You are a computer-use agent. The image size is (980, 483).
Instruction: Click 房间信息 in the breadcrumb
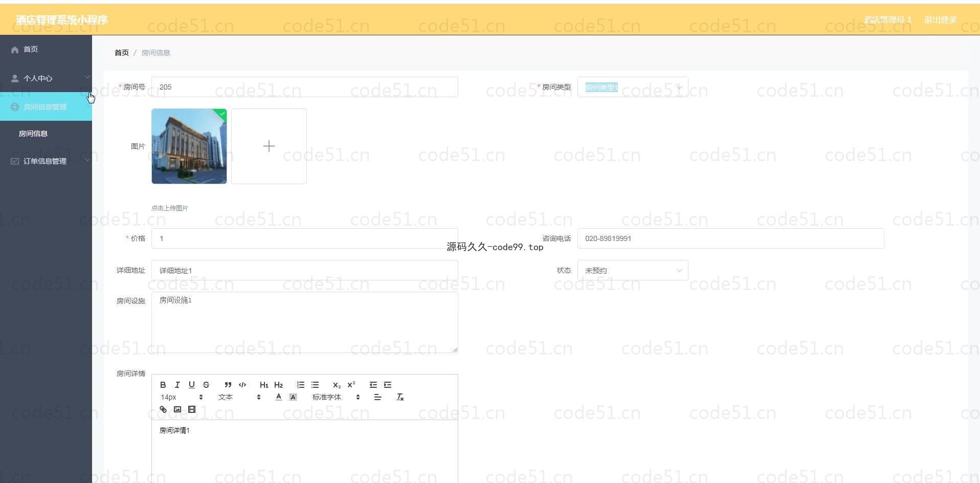155,53
